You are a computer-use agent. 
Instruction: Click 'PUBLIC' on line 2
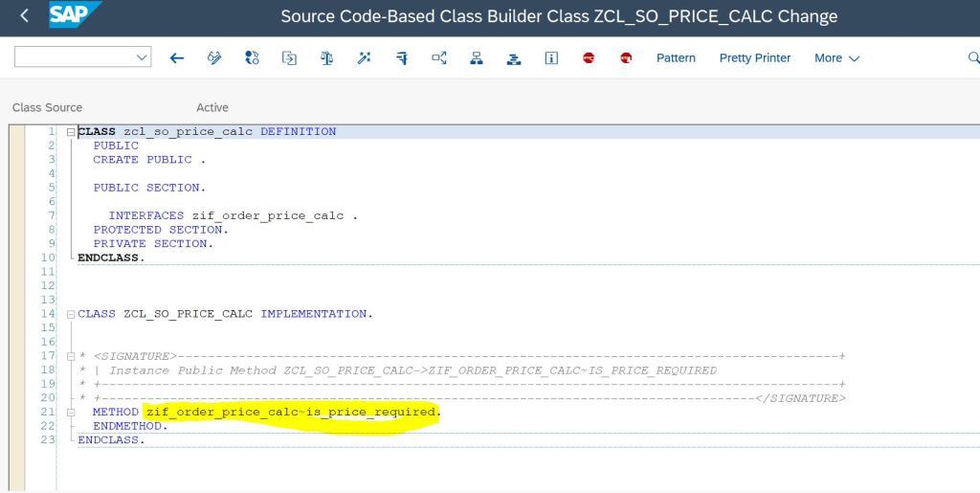(116, 146)
